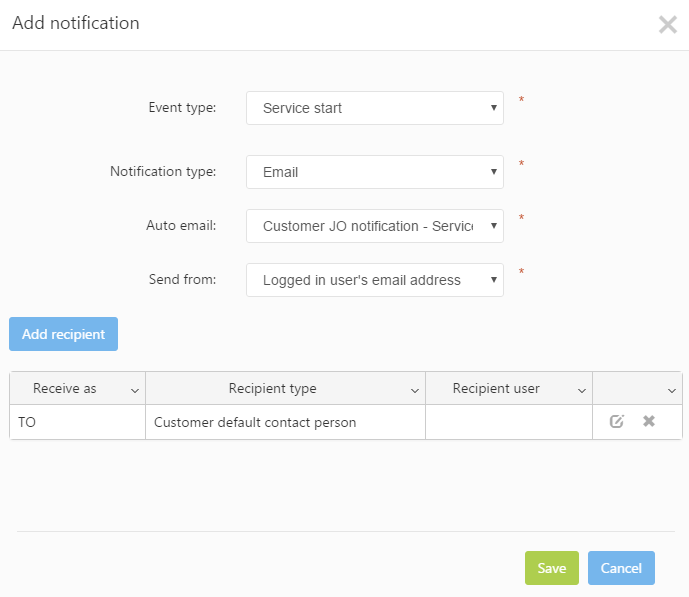Open the Recipient user column chevron menu
Image resolution: width=689 pixels, height=597 pixels.
click(582, 390)
